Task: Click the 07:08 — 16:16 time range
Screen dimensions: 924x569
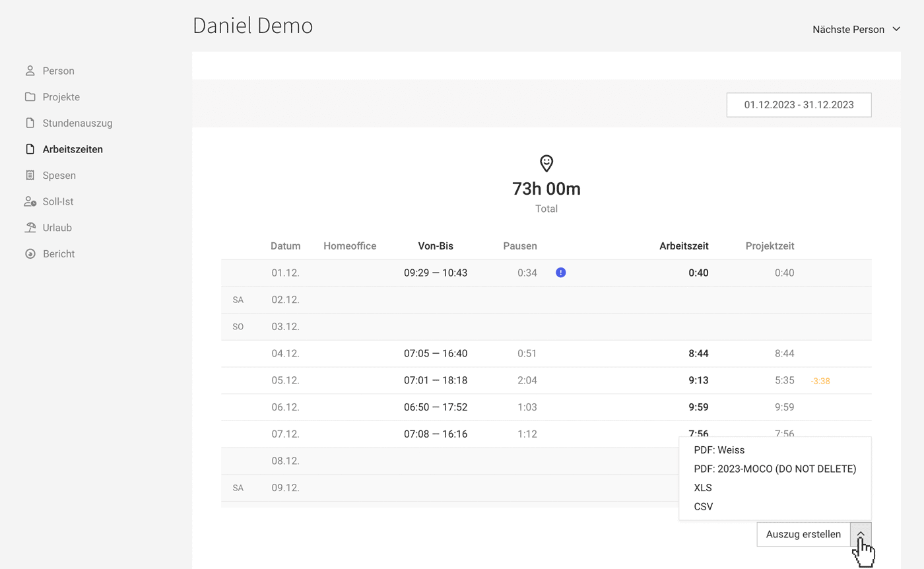Action: [436, 434]
